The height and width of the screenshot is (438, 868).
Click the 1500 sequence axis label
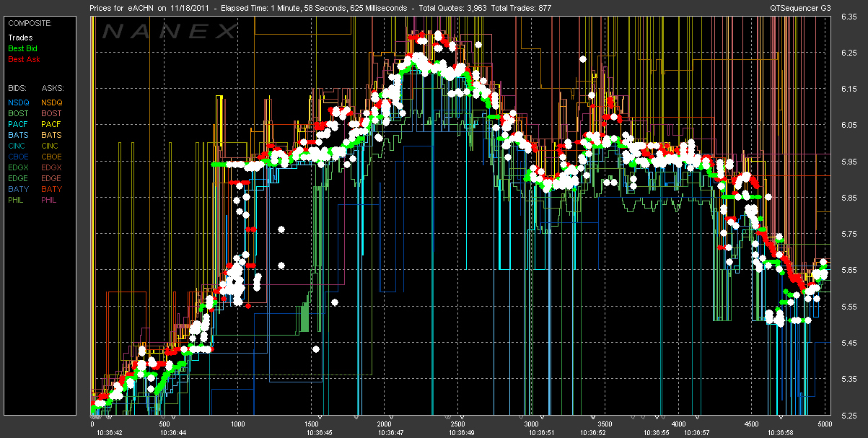(x=312, y=424)
